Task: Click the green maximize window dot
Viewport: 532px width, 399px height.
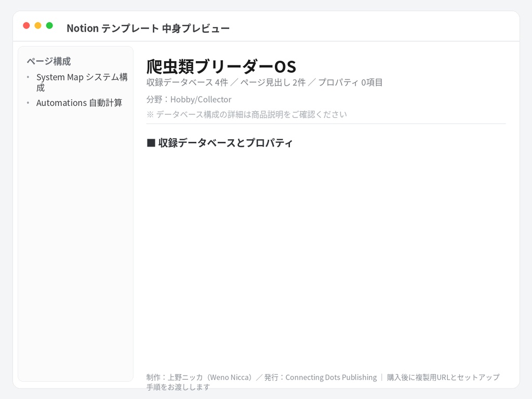Action: click(49, 25)
